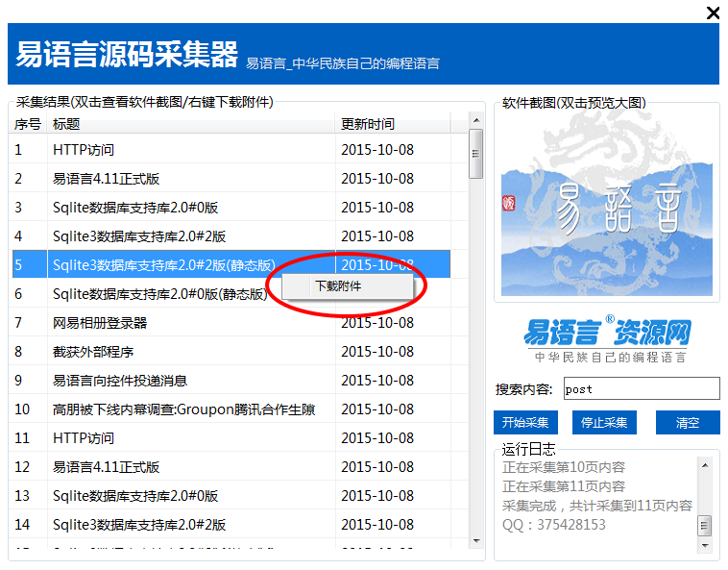Select row 14 Sqlite3数据库支持库2.0#2版
This screenshot has width=728, height=570.
click(x=231, y=524)
